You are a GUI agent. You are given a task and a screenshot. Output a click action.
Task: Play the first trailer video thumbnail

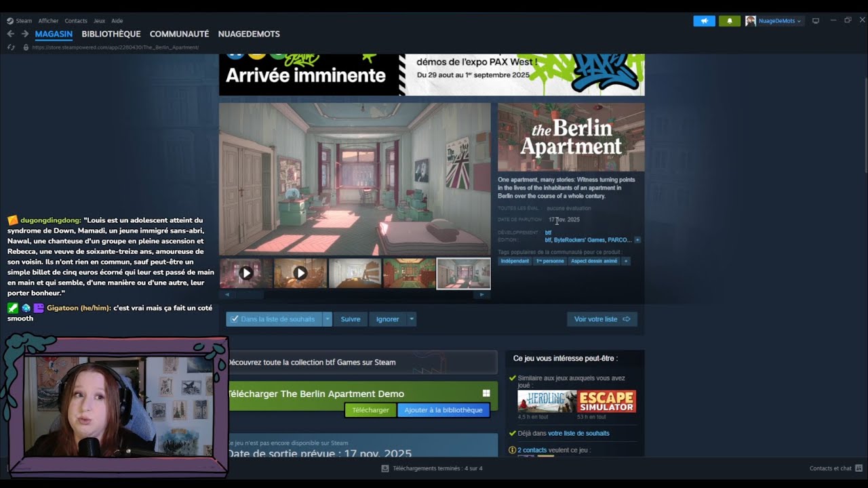[245, 273]
